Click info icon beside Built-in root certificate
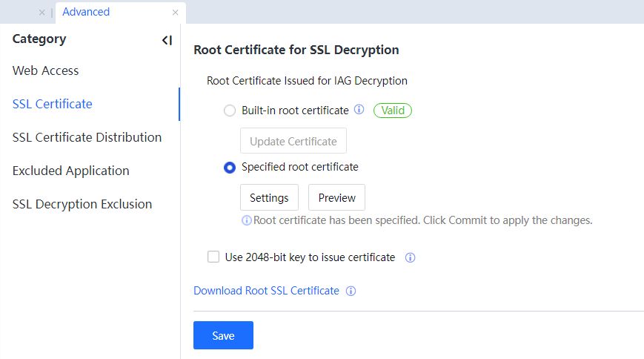 point(359,110)
